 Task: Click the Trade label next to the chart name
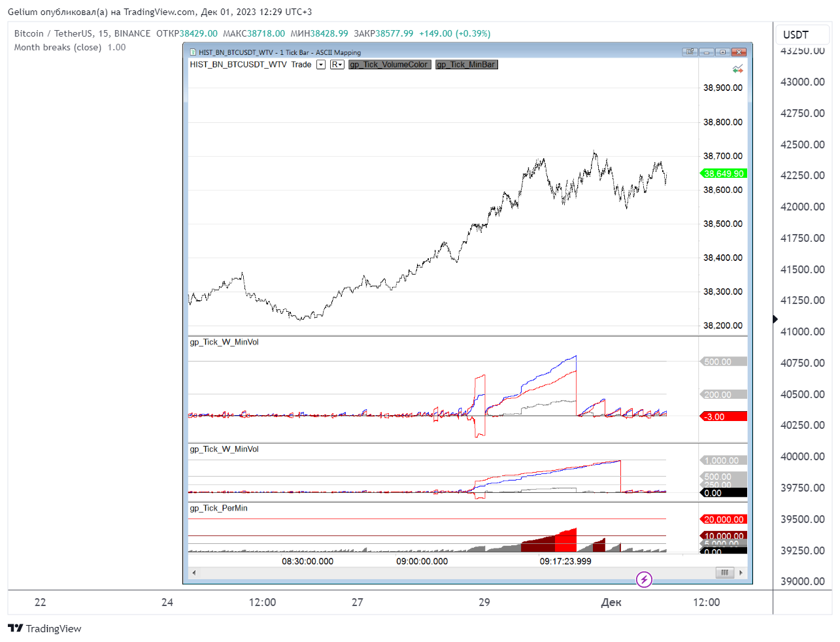pyautogui.click(x=301, y=65)
